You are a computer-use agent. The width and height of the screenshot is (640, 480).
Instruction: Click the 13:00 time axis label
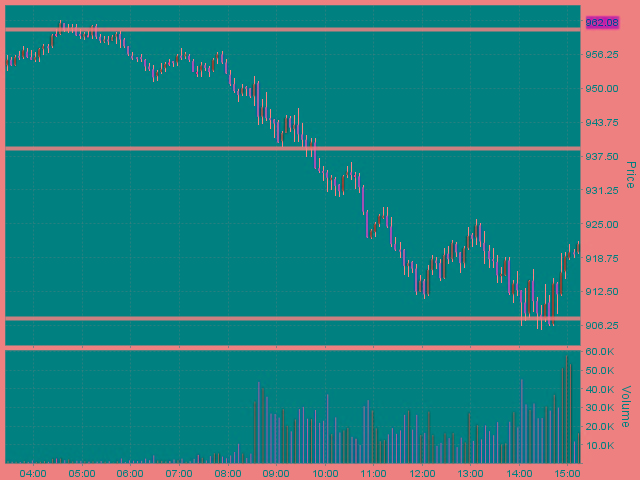pos(470,473)
